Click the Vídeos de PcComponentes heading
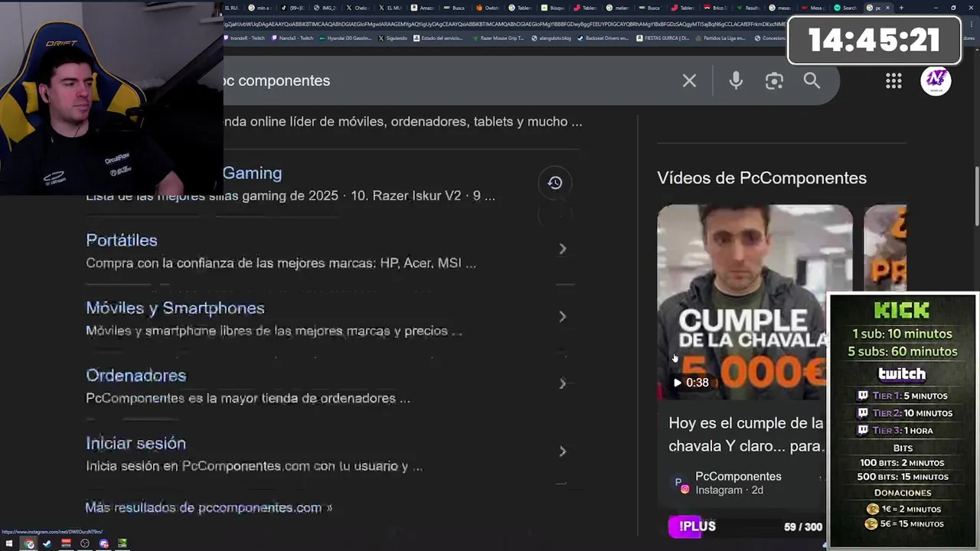The width and height of the screenshot is (980, 551). click(762, 178)
